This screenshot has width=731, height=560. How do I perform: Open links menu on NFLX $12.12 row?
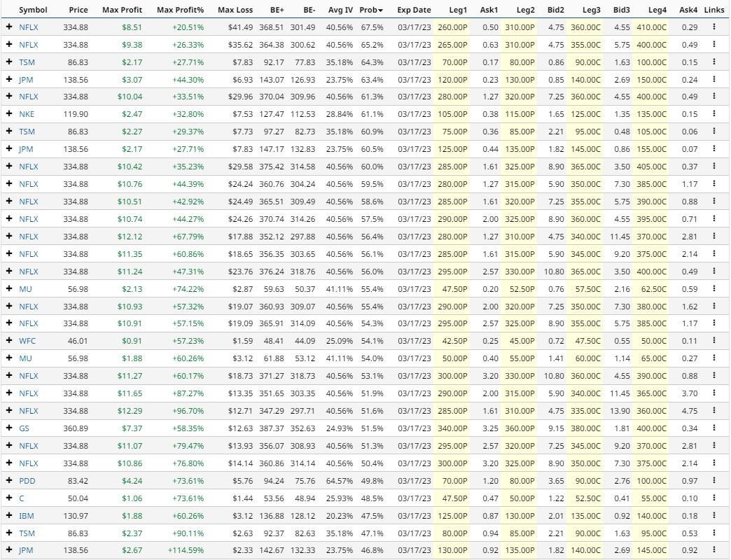point(713,236)
